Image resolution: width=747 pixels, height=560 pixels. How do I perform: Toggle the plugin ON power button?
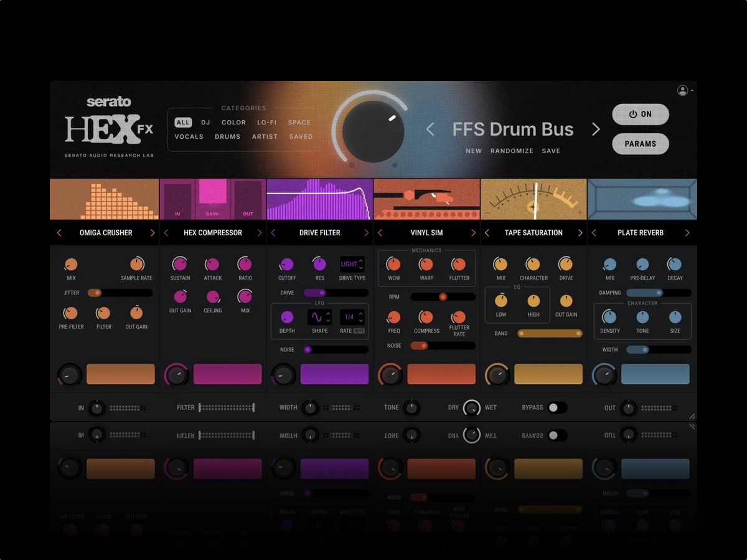[641, 114]
